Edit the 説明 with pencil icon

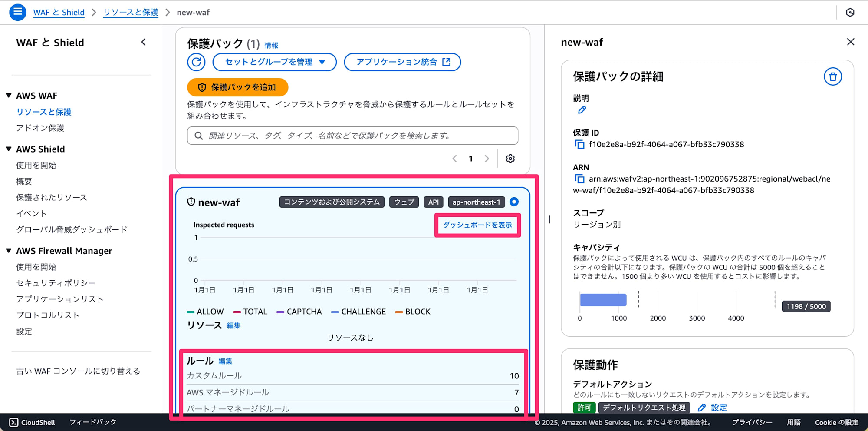point(582,110)
